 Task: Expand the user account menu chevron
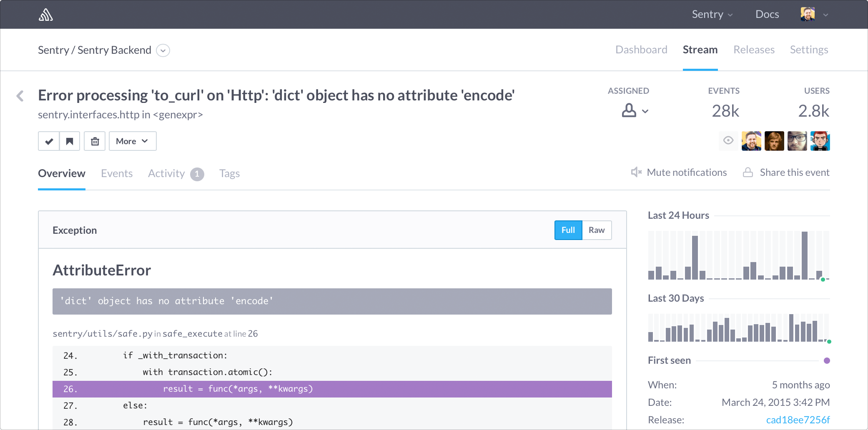825,15
